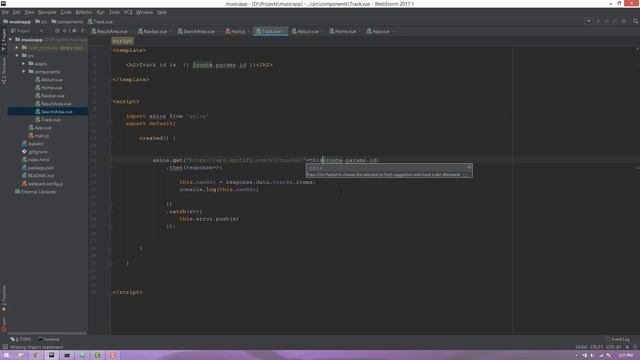Viewport: 640px width, 360px height.
Task: Open the Project panel settings gear
Action: (74, 31)
